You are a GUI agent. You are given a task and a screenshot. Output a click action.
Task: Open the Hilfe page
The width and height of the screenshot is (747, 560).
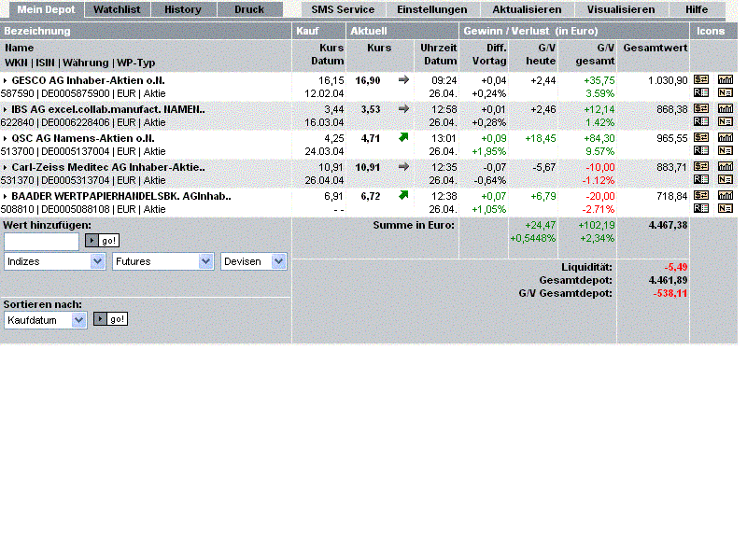697,9
